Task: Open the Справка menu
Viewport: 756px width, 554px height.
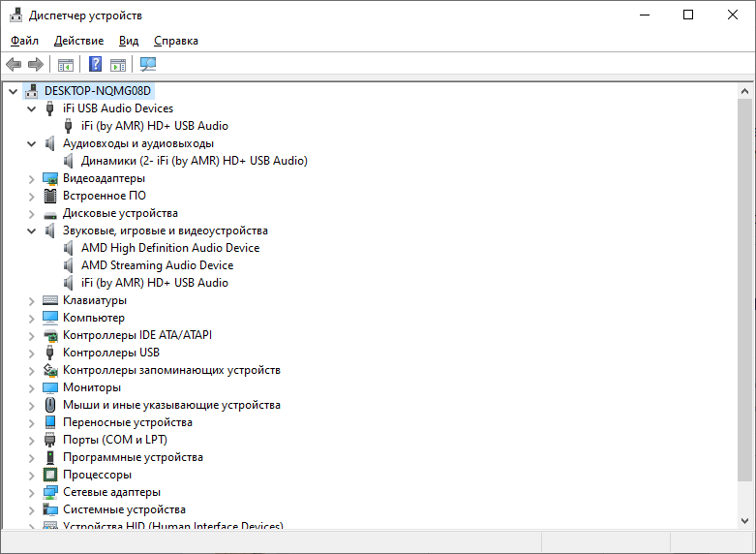Action: pyautogui.click(x=176, y=41)
